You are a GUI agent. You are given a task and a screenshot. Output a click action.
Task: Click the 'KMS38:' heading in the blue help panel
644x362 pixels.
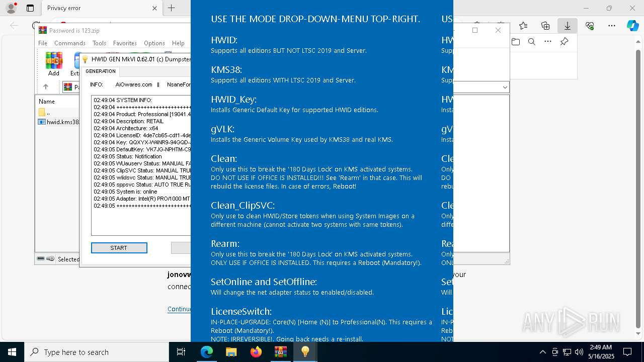[x=226, y=69]
